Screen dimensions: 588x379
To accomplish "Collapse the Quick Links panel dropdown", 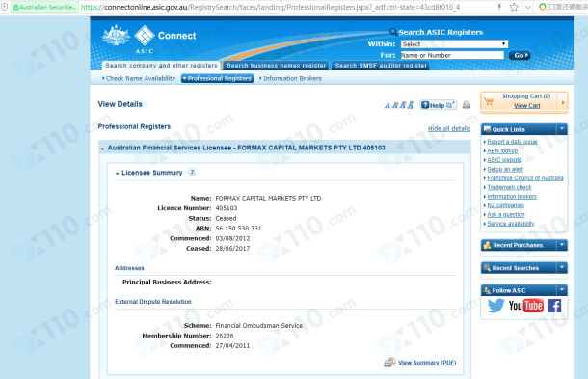I will point(562,129).
